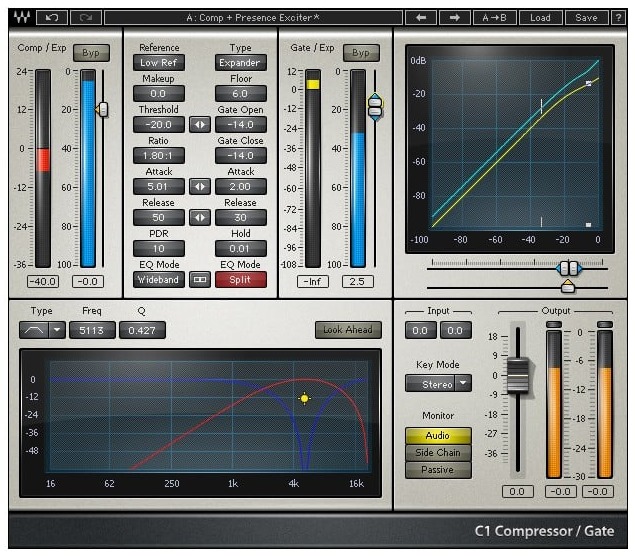The height and width of the screenshot is (556, 635).
Task: Go to next preset with right arrow
Action: tap(455, 18)
